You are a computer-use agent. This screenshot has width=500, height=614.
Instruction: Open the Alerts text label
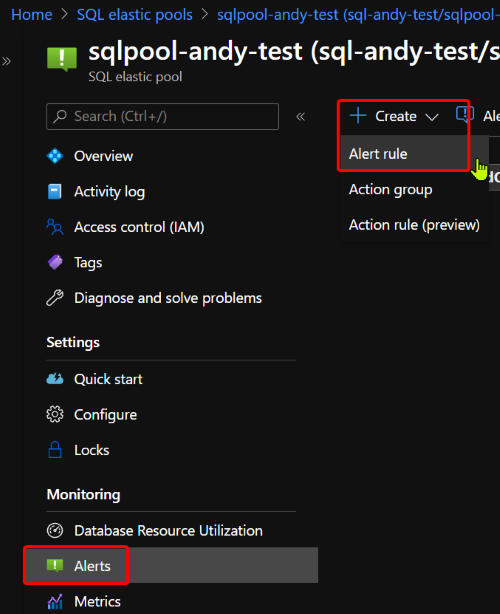point(92,566)
